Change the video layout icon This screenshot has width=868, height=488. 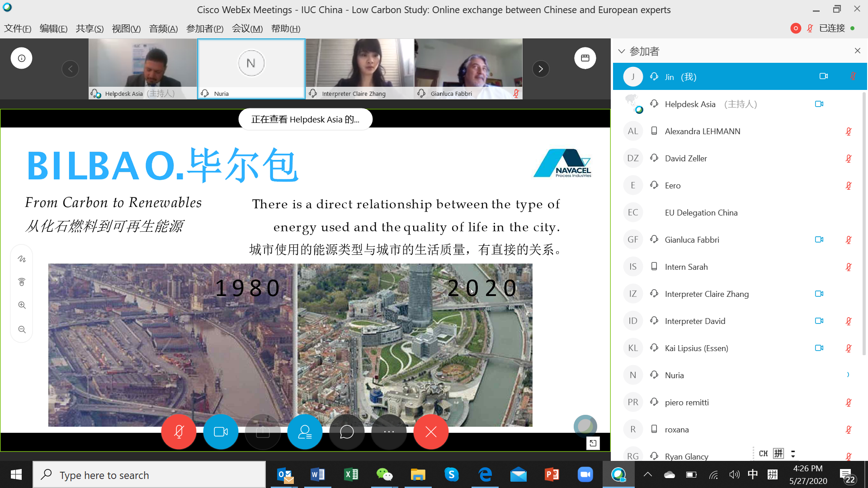click(x=585, y=58)
